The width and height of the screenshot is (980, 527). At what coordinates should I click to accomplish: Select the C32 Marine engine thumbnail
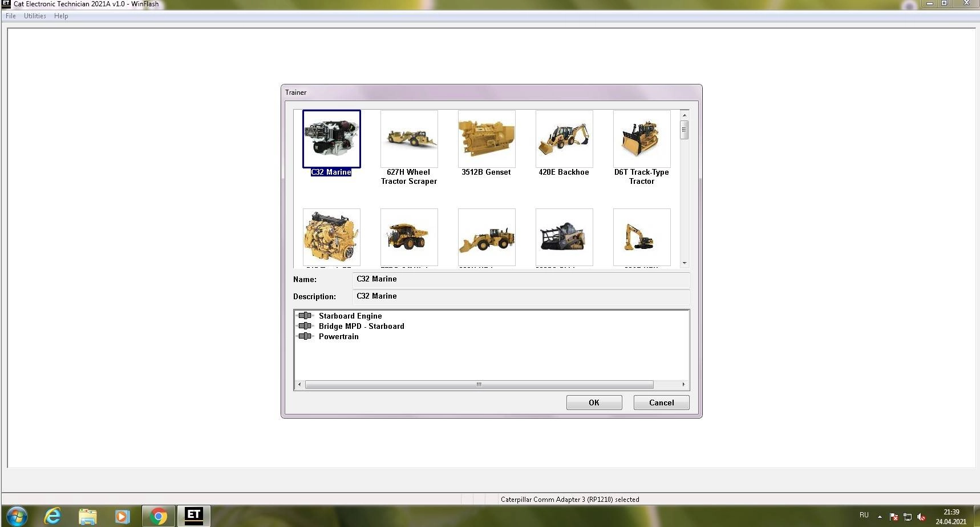click(331, 139)
